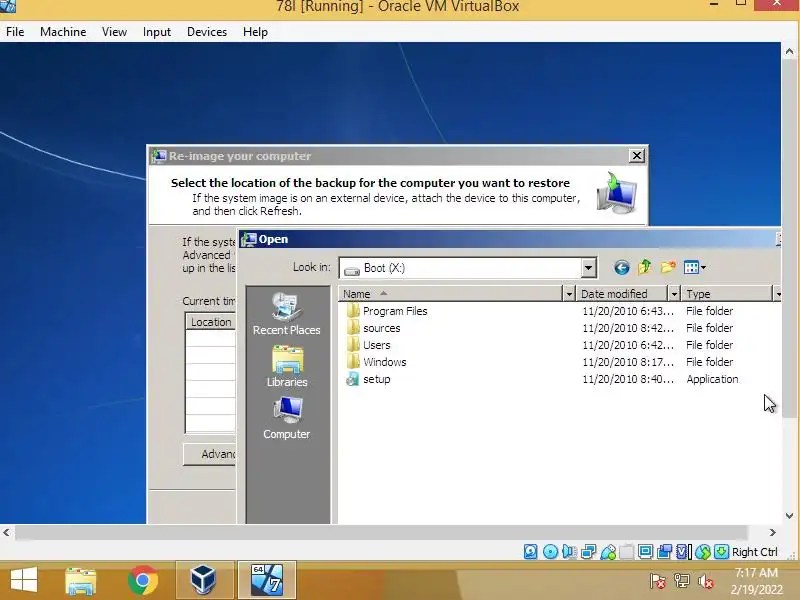Select Computer in the places sidebar
The image size is (800, 600).
[287, 418]
